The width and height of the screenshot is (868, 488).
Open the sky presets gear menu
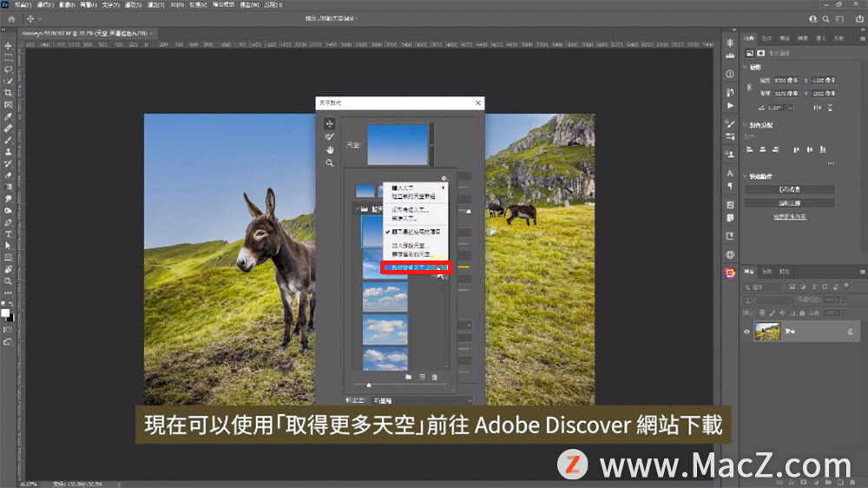pyautogui.click(x=444, y=178)
